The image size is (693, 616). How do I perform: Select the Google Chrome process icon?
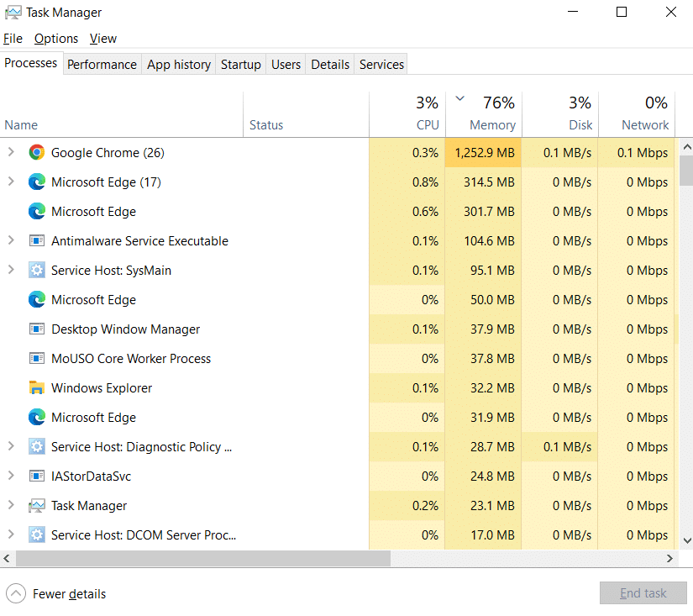click(x=37, y=153)
